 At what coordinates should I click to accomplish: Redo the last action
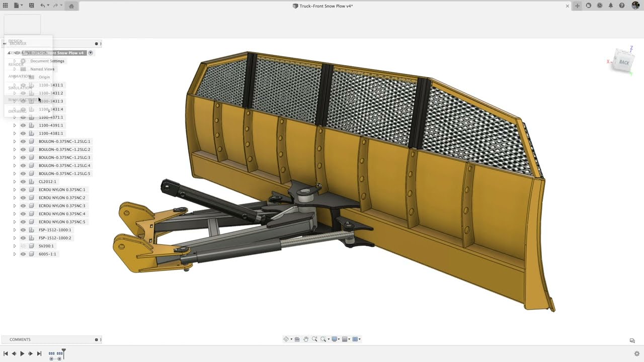tap(55, 6)
